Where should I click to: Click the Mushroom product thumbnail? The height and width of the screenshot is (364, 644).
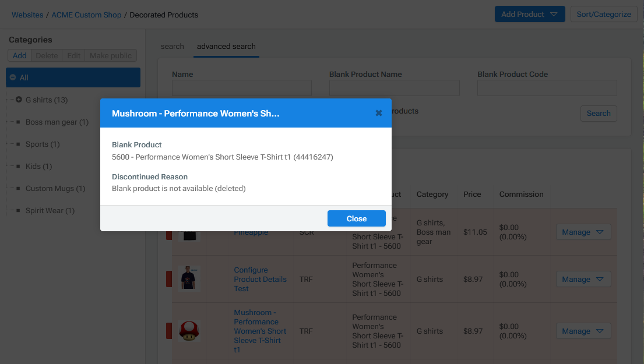(189, 331)
